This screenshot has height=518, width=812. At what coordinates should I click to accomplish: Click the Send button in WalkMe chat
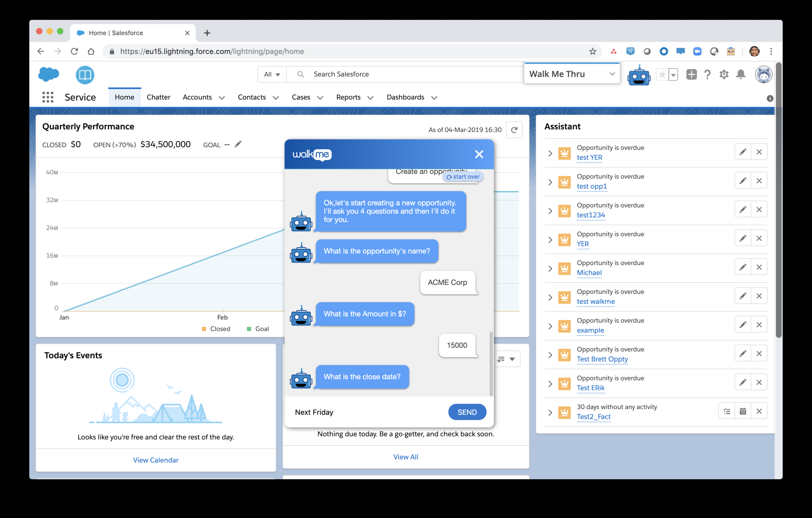click(467, 412)
